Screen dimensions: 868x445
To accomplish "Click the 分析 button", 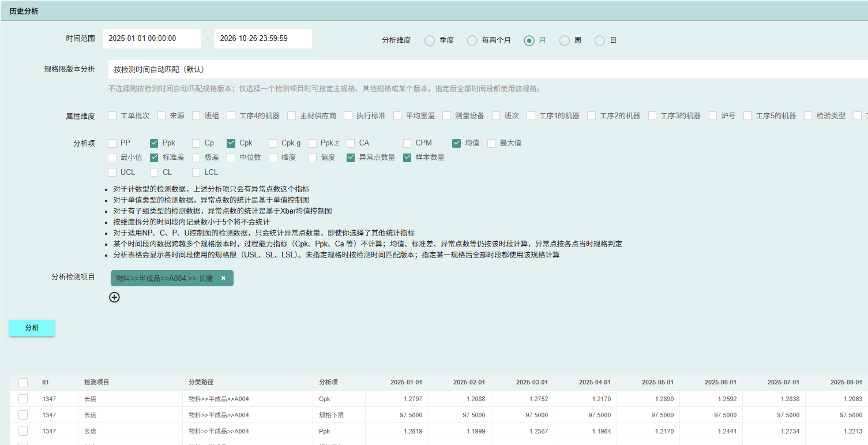I will click(32, 328).
